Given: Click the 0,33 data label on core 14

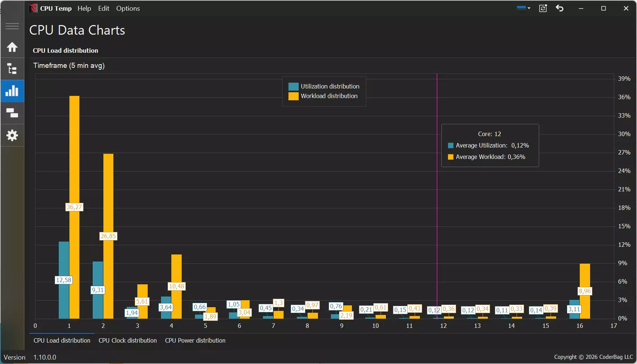Looking at the screenshot, I should [517, 309].
